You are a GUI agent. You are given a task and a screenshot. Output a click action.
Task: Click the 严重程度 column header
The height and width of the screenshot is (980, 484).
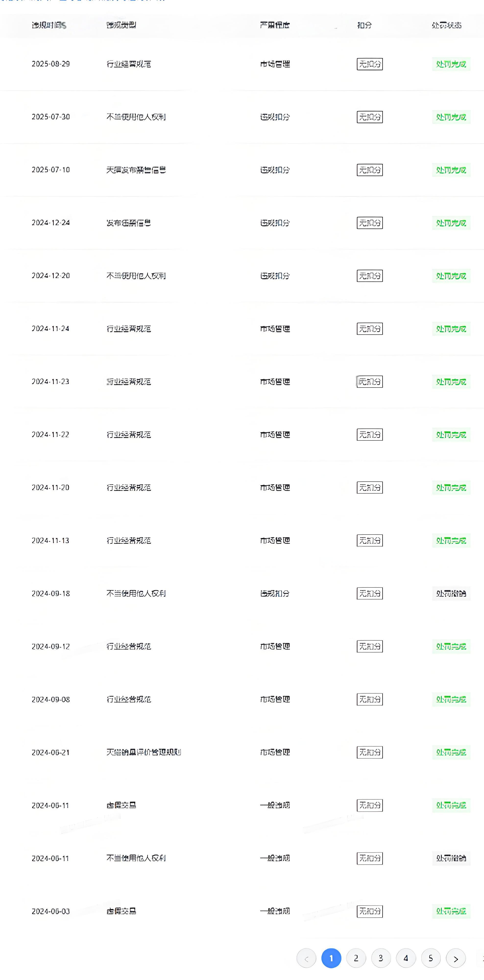pyautogui.click(x=275, y=25)
